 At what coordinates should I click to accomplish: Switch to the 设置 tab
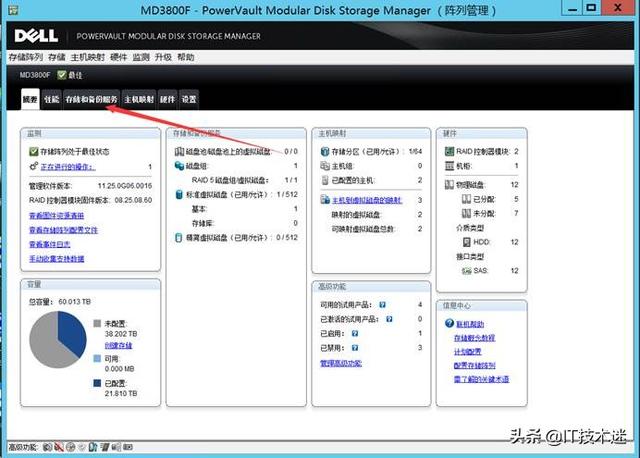pos(189,99)
